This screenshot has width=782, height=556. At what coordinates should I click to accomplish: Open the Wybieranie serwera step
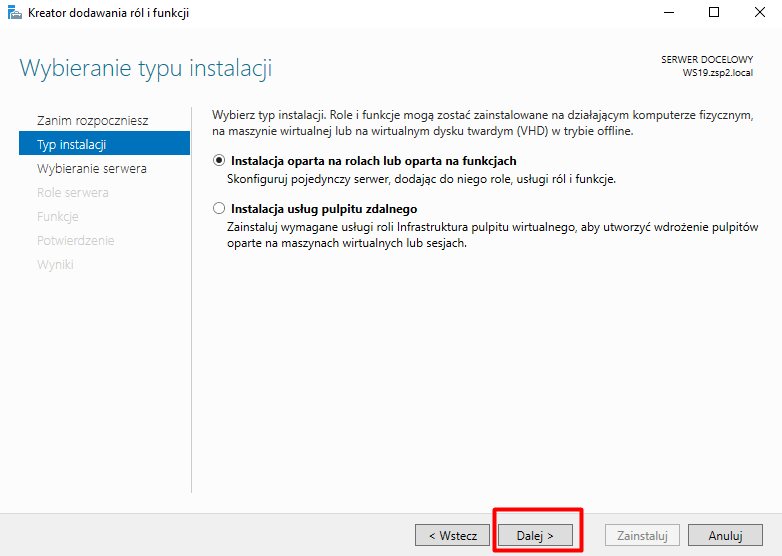[92, 168]
